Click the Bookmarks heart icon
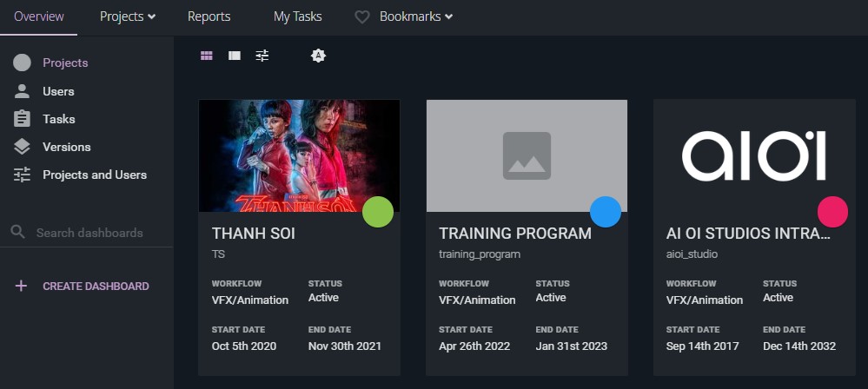The width and height of the screenshot is (868, 389). click(362, 17)
